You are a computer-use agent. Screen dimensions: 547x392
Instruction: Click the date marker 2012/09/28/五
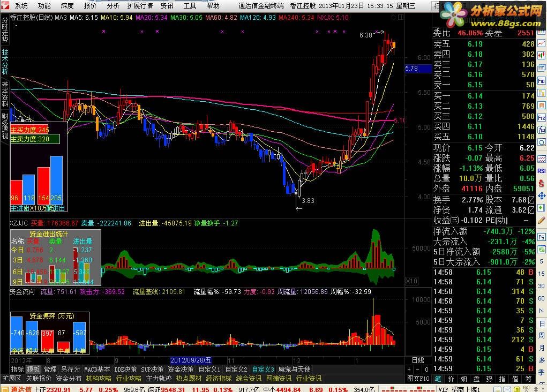191,360
